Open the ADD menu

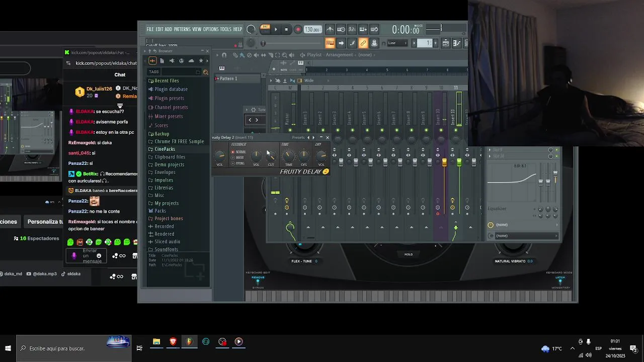point(169,29)
